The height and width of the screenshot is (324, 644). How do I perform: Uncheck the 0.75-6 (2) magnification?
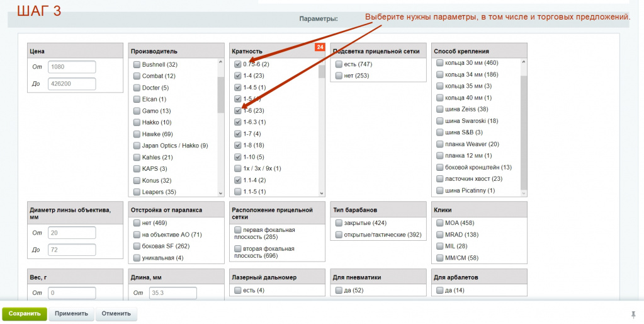pyautogui.click(x=238, y=64)
